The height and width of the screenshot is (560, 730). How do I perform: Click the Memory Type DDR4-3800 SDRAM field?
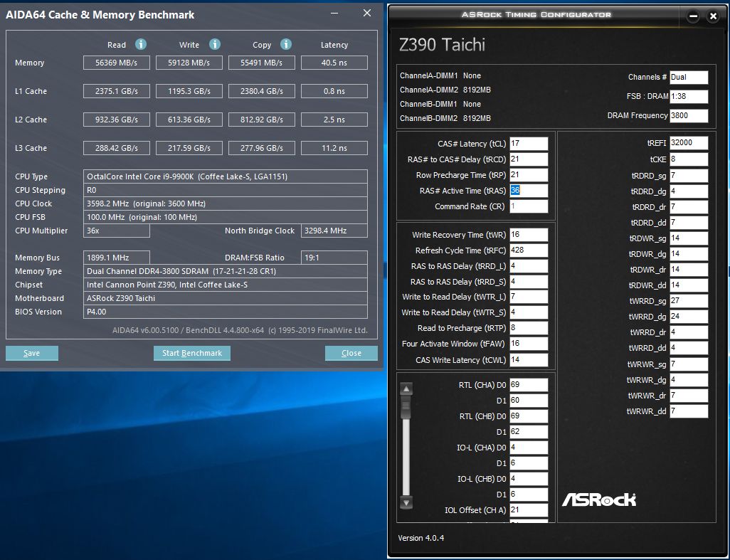pos(226,271)
